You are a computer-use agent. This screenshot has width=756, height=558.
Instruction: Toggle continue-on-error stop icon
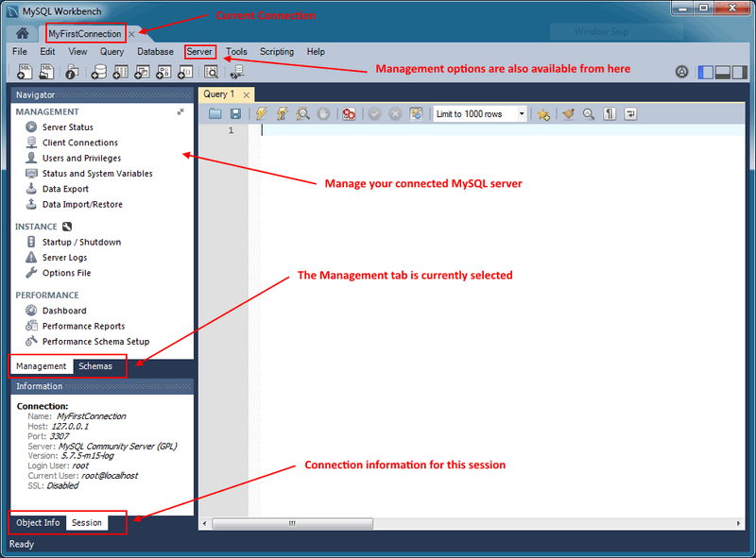349,113
